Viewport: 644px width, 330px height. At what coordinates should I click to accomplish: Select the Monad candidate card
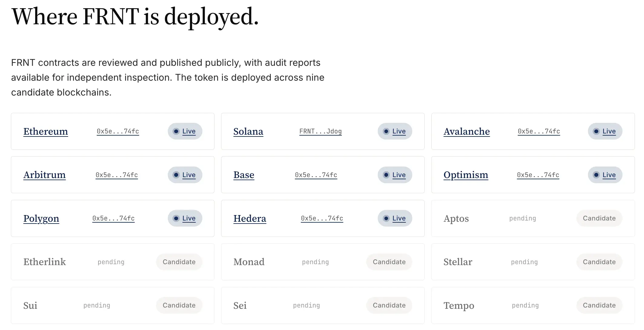pos(323,262)
